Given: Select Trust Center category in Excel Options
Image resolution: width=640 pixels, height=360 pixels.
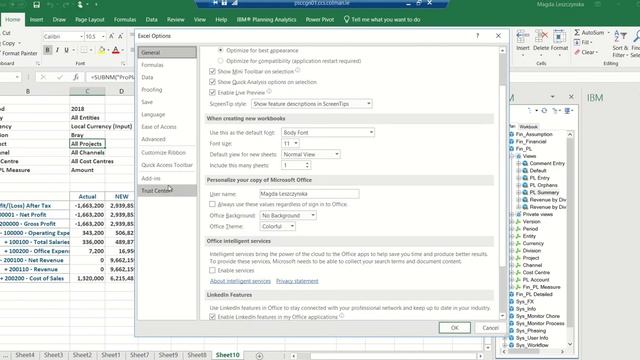Looking at the screenshot, I should (167, 191).
